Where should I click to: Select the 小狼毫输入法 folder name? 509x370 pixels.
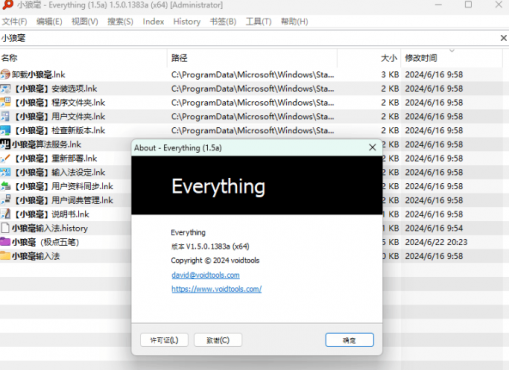(36, 256)
